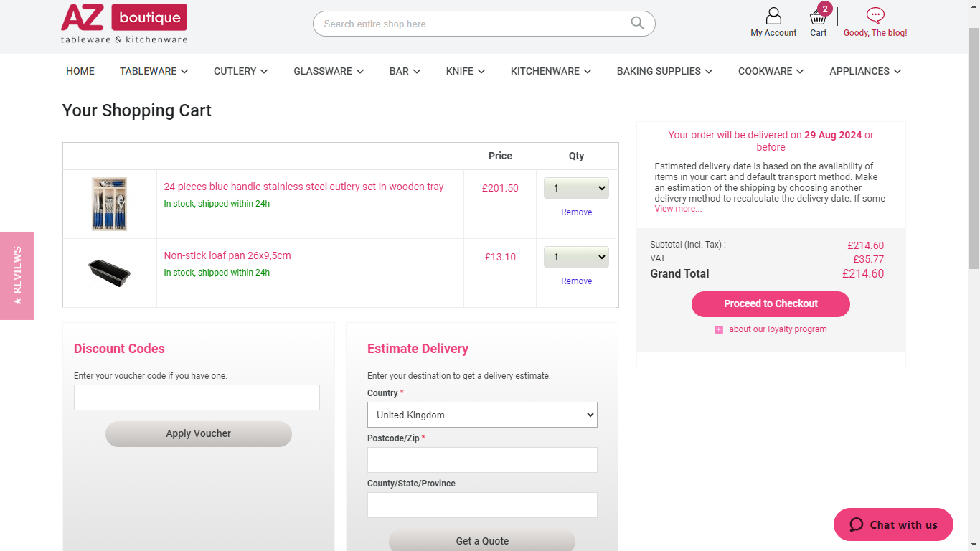This screenshot has height=551, width=980.
Task: Click the Apply Voucher button
Action: pyautogui.click(x=199, y=433)
